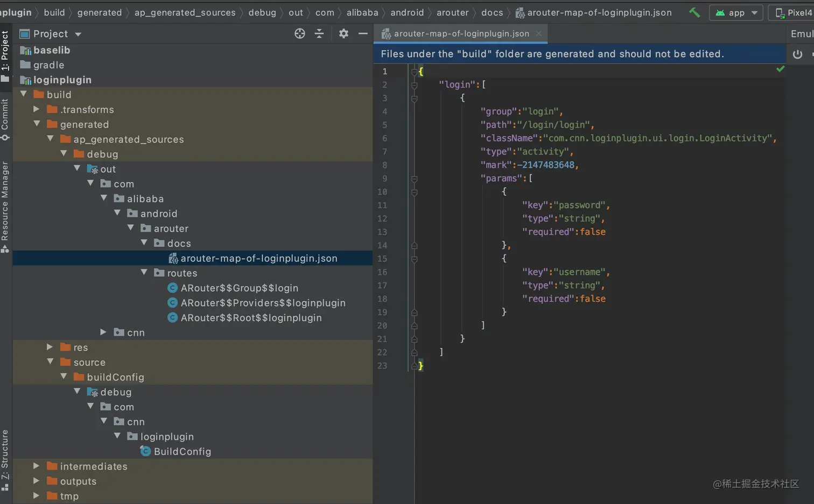Open the BuildConfig class file
Image resolution: width=814 pixels, height=504 pixels.
(183, 451)
